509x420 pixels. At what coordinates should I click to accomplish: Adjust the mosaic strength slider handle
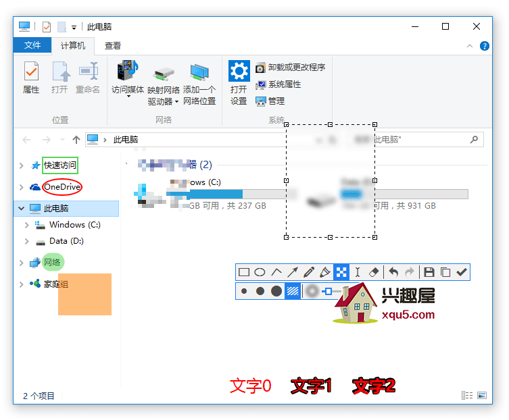329,291
